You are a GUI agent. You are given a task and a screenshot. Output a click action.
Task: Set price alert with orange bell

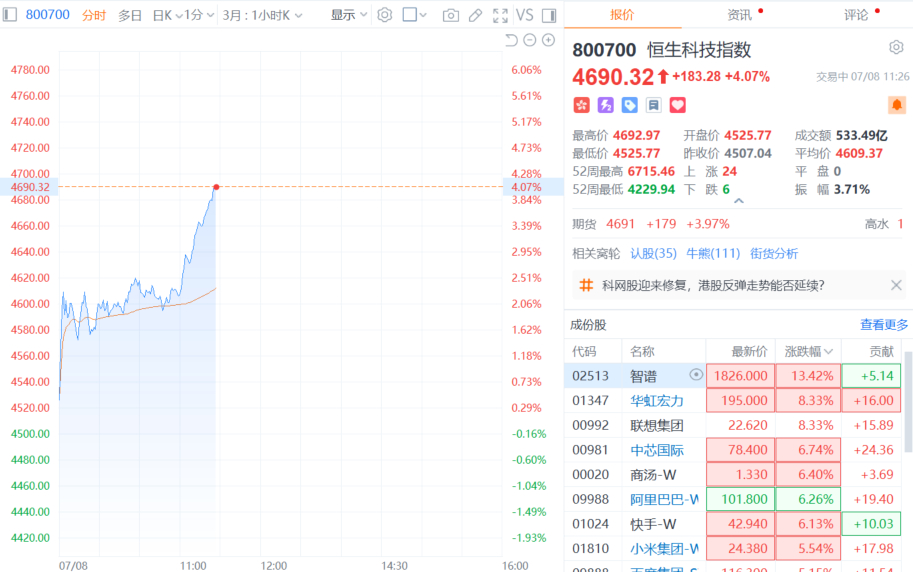897,105
